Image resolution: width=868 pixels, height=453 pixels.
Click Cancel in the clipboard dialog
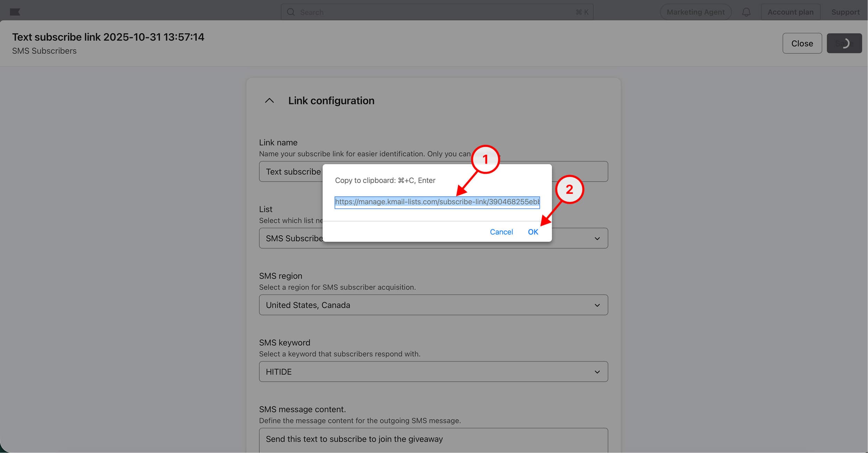pyautogui.click(x=501, y=232)
